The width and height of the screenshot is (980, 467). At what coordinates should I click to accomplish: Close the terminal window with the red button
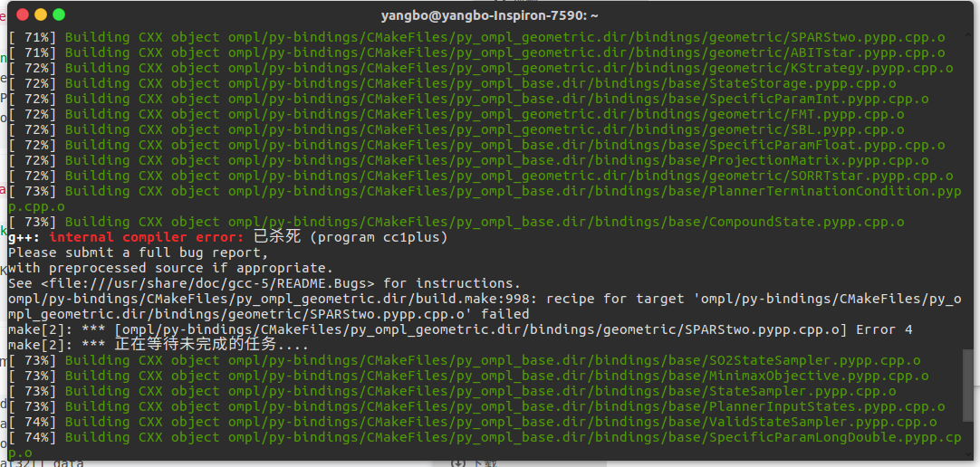click(x=23, y=14)
